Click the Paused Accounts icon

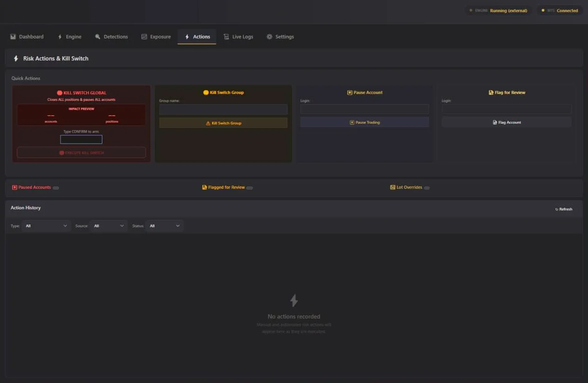(x=14, y=187)
